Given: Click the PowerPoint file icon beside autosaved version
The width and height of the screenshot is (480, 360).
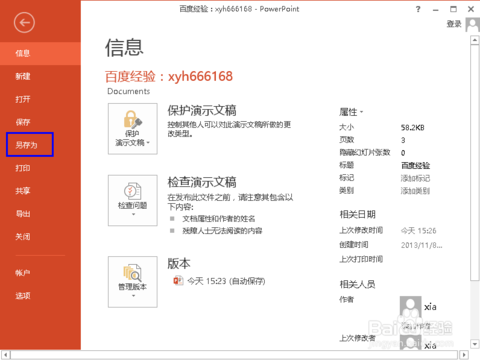Looking at the screenshot, I should point(178,281).
